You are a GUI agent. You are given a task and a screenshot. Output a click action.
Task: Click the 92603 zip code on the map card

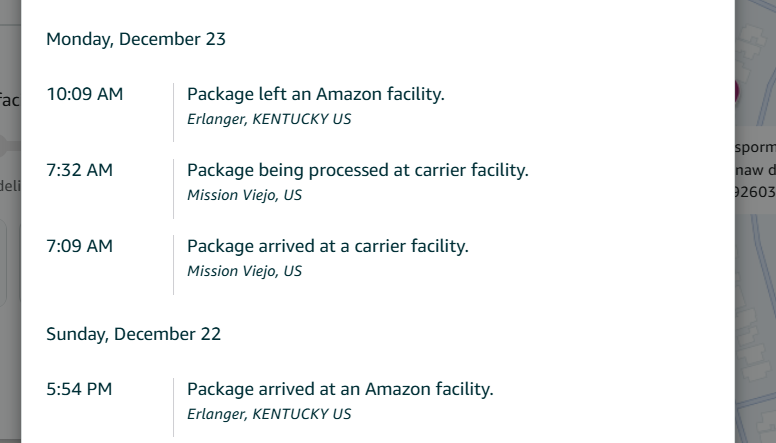pyautogui.click(x=755, y=192)
